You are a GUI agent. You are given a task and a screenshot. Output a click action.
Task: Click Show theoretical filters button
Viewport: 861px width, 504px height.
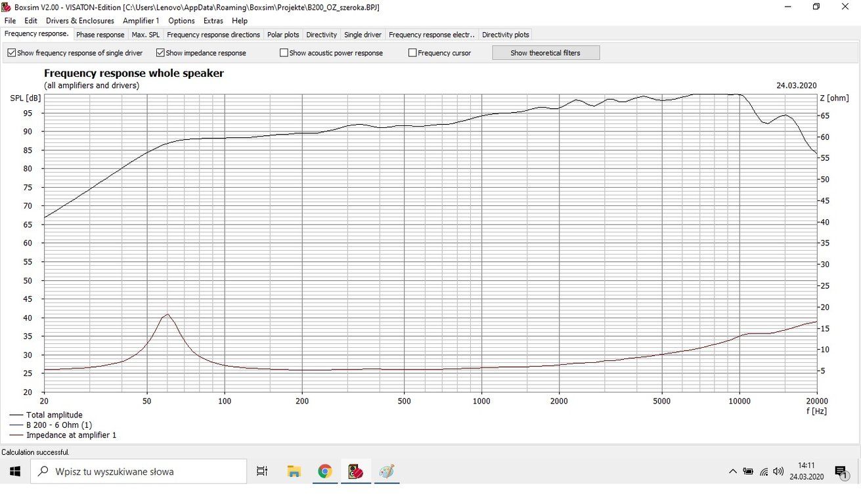[x=546, y=52]
